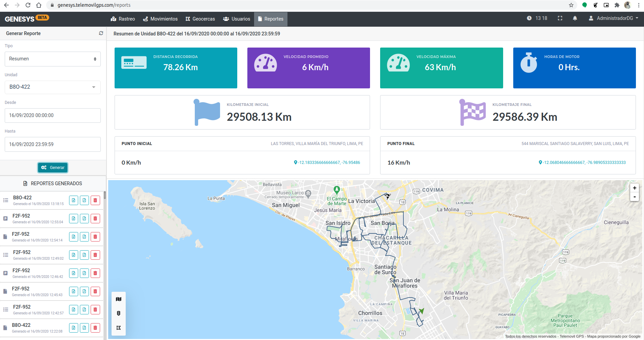The height and width of the screenshot is (340, 644).
Task: Open the Unidad dropdown showing B8O-422
Action: coord(53,87)
